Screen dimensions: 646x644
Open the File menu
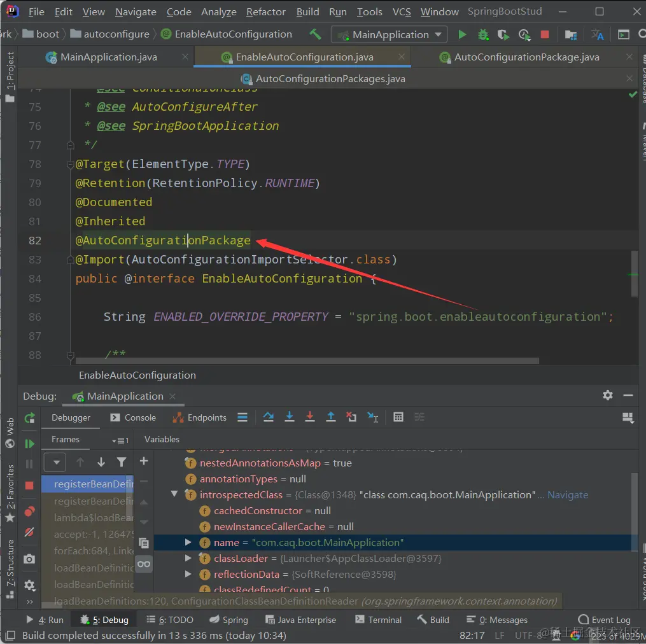[36, 12]
